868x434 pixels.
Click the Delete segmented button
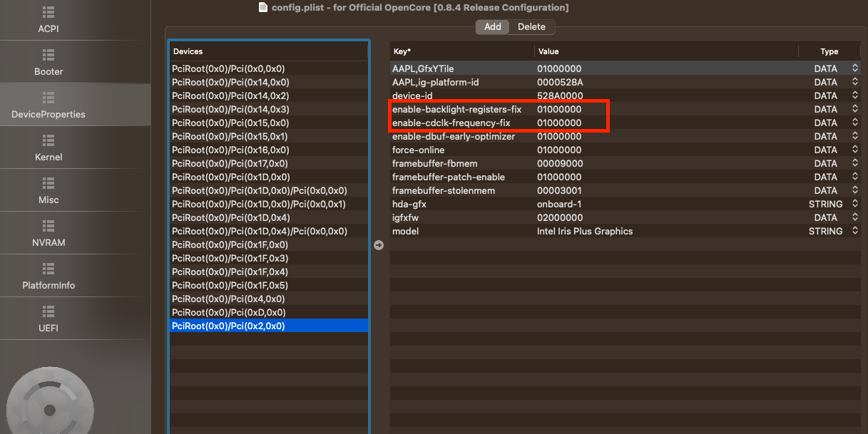tap(531, 27)
